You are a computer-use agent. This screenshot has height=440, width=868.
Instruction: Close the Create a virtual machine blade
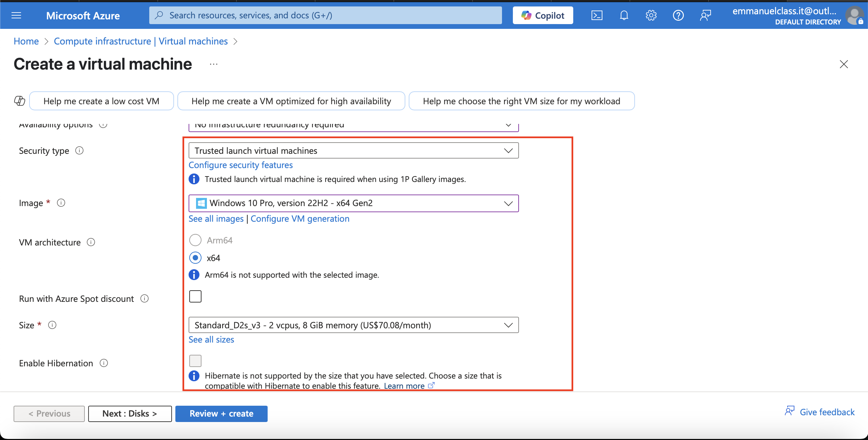pyautogui.click(x=844, y=64)
